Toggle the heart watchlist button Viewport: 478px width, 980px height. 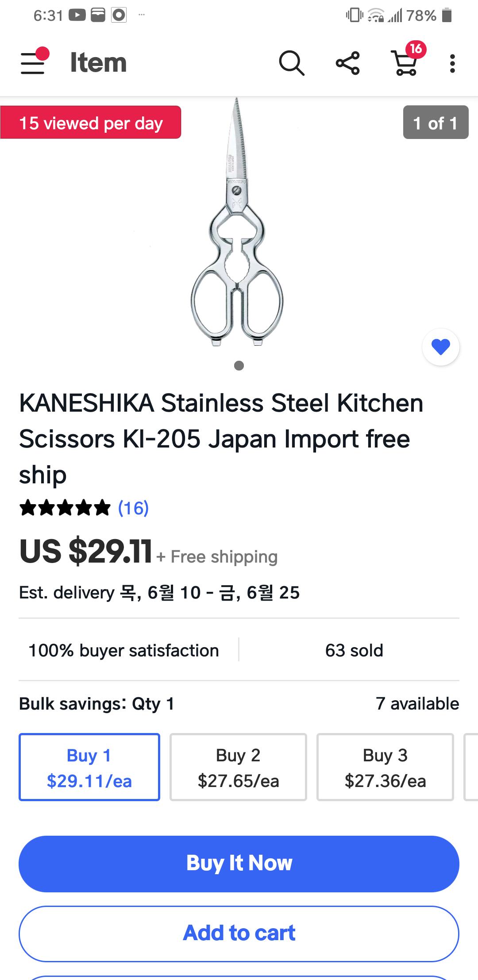click(x=441, y=347)
